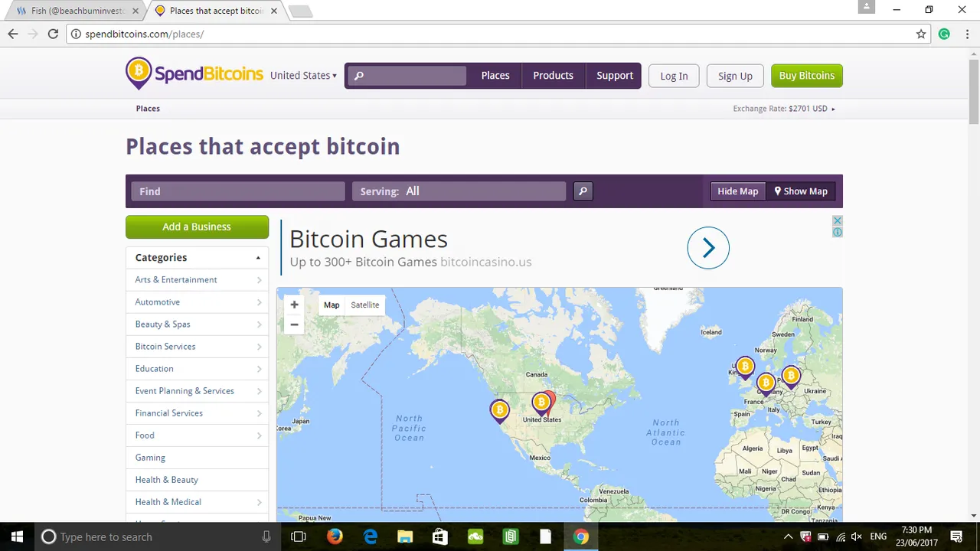Image resolution: width=980 pixels, height=551 pixels.
Task: Click the Add a Business button
Action: [197, 227]
